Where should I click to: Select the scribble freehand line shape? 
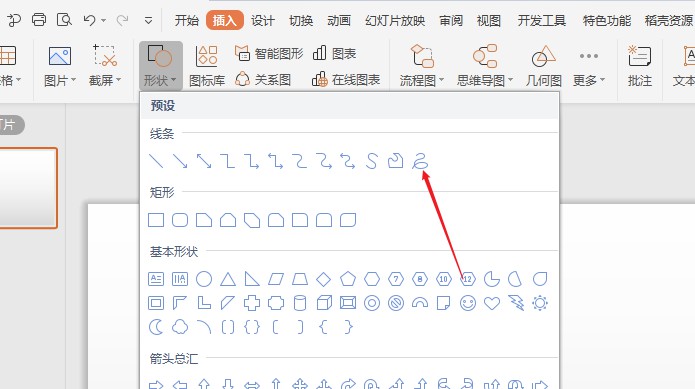tap(420, 161)
